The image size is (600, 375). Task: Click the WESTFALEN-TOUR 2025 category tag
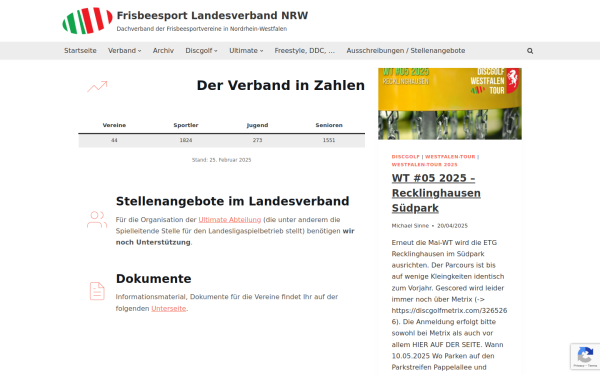pyautogui.click(x=424, y=165)
